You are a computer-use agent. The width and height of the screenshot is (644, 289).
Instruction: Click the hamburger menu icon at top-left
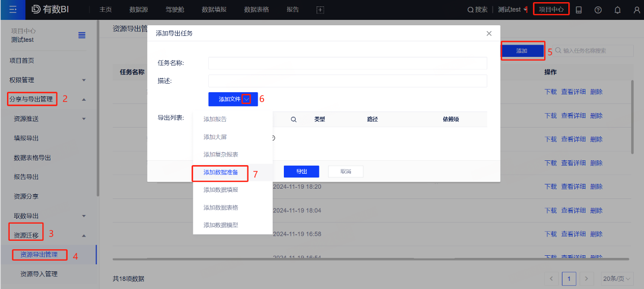tap(12, 10)
